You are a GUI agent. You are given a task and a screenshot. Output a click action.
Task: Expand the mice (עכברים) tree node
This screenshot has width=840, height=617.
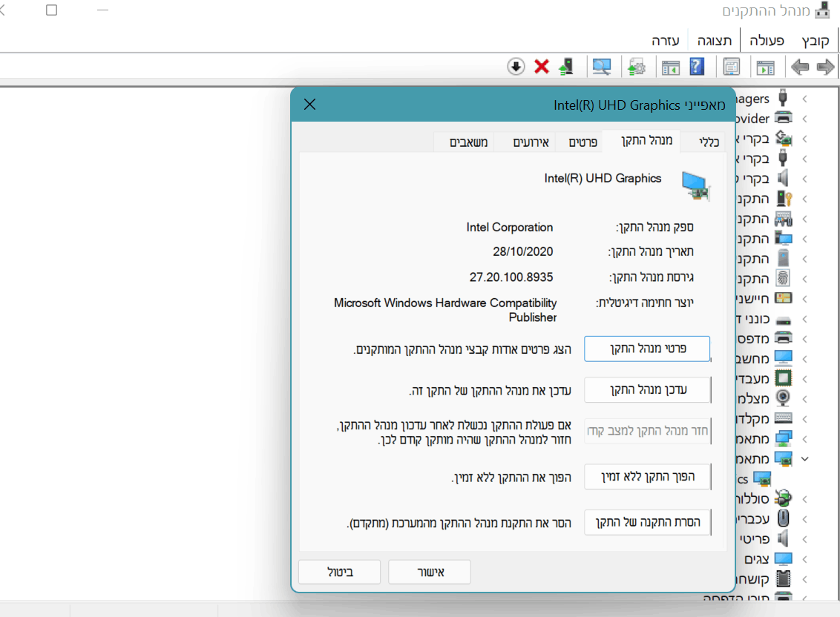[804, 519]
